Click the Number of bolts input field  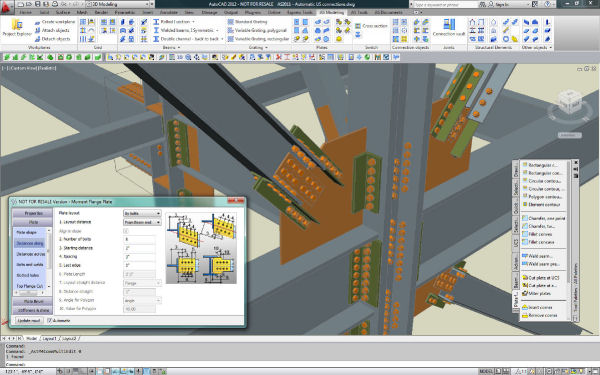tap(139, 240)
